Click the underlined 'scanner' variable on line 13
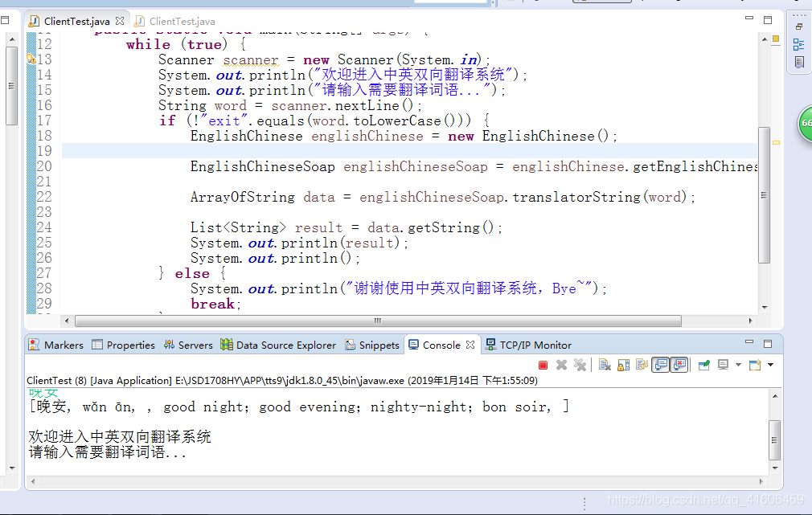 pos(251,60)
